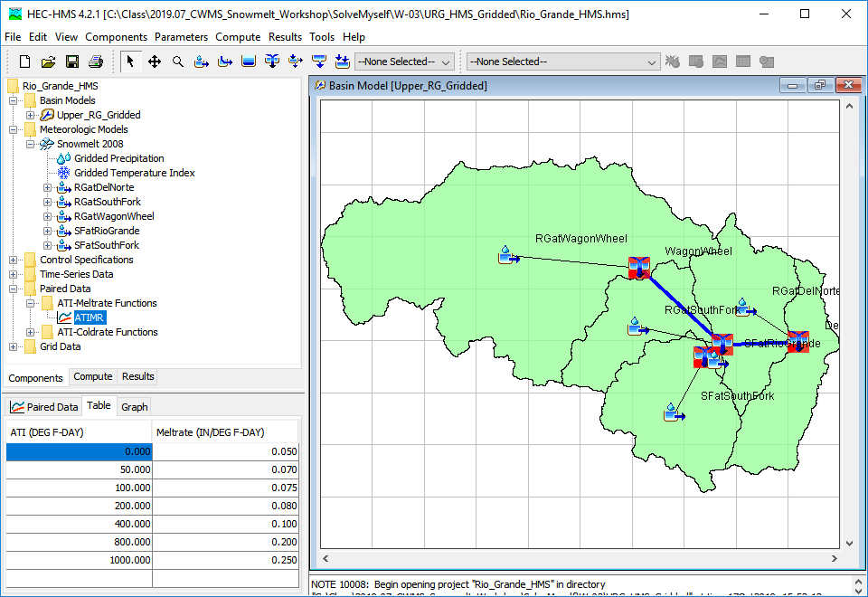868x597 pixels.
Task: Expand the RGatDelNorte tree node
Action: coord(48,188)
